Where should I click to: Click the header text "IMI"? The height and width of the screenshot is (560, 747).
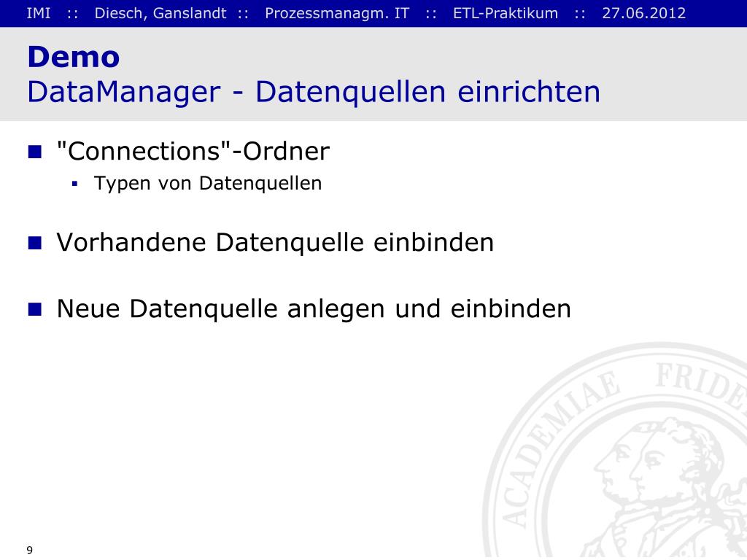[x=39, y=13]
